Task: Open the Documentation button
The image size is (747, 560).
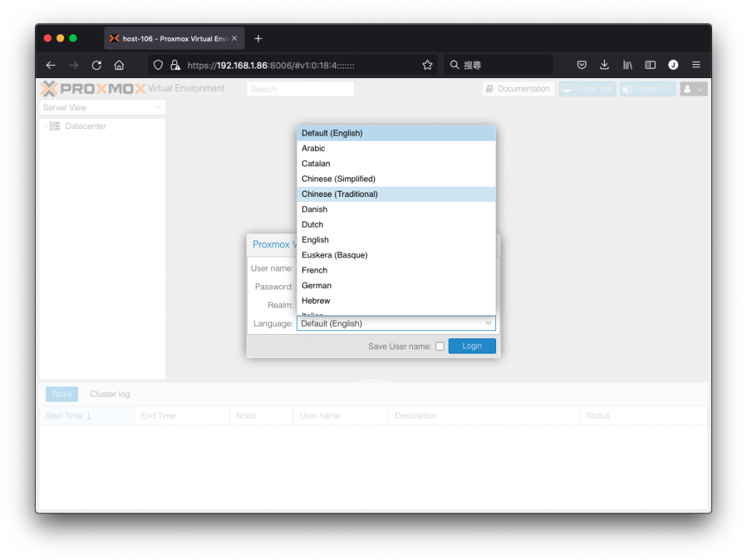Action: [519, 89]
